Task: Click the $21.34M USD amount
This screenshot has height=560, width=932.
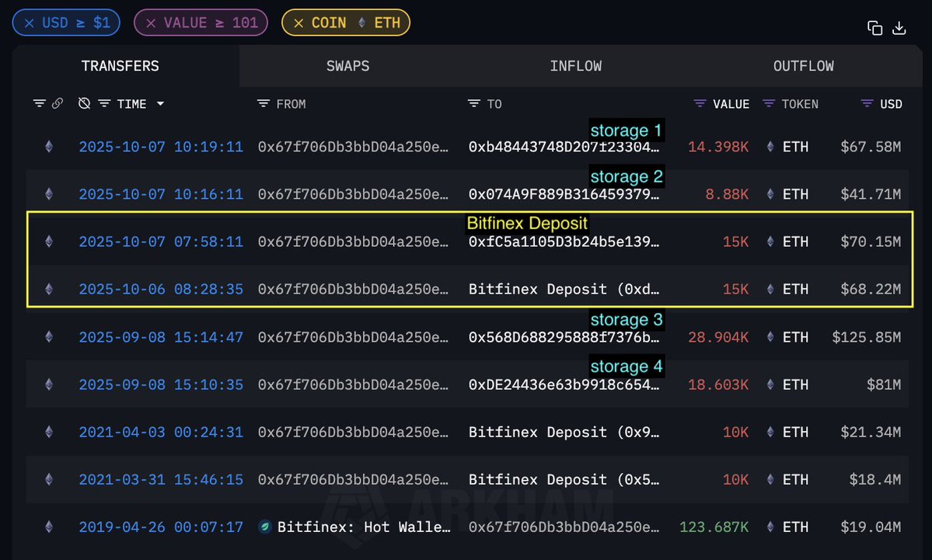Action: [x=870, y=433]
